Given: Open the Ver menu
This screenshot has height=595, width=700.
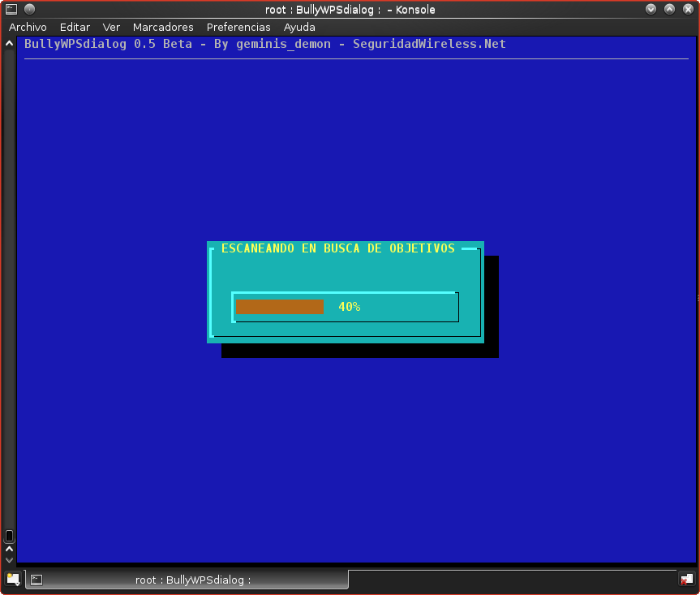Looking at the screenshot, I should point(111,27).
